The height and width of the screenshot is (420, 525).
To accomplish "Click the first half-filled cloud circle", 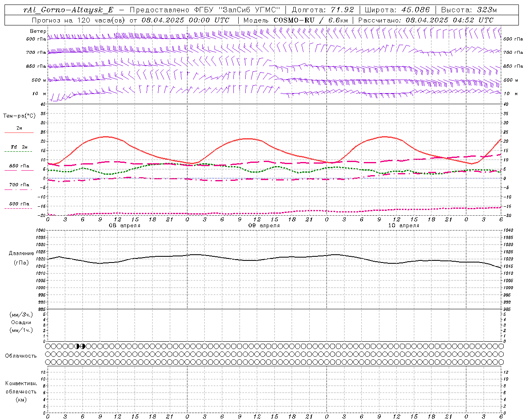I will [x=77, y=346].
